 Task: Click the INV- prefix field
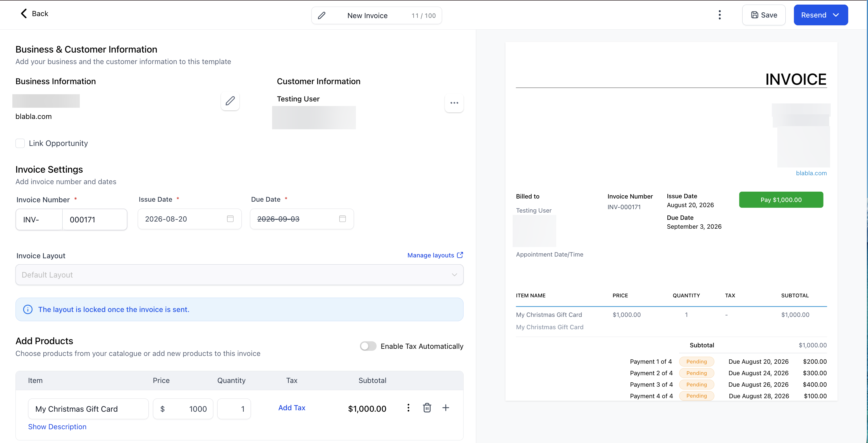[x=39, y=219]
